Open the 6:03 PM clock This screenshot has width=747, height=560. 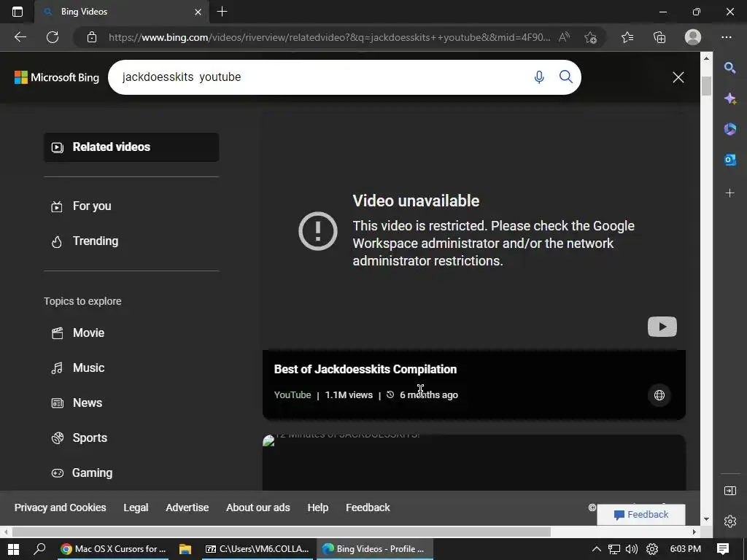point(685,549)
